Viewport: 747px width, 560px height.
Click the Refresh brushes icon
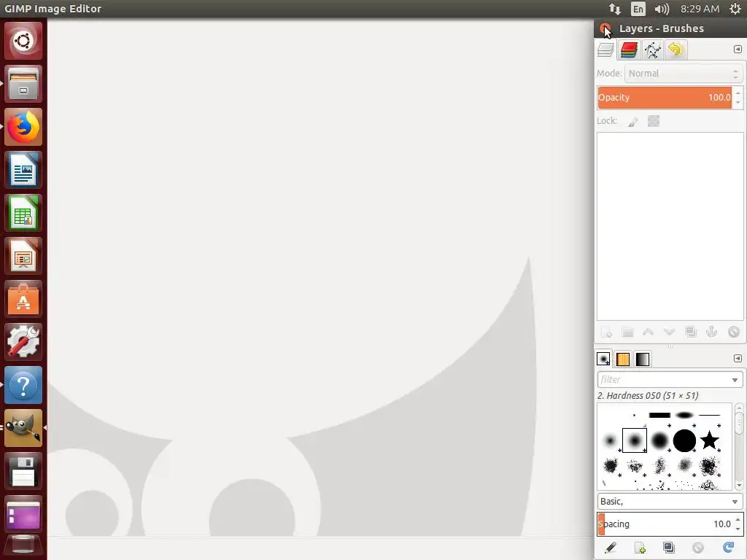coord(729,548)
